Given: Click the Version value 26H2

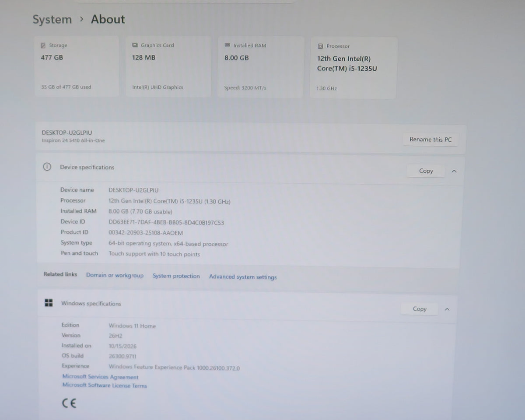Looking at the screenshot, I should click(116, 336).
